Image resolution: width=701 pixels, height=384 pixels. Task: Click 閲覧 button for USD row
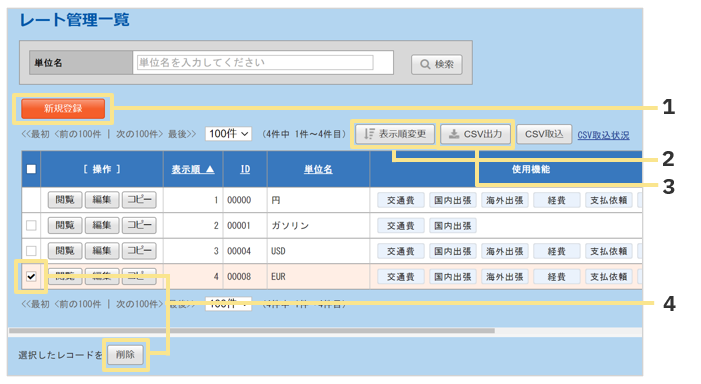[x=65, y=251]
